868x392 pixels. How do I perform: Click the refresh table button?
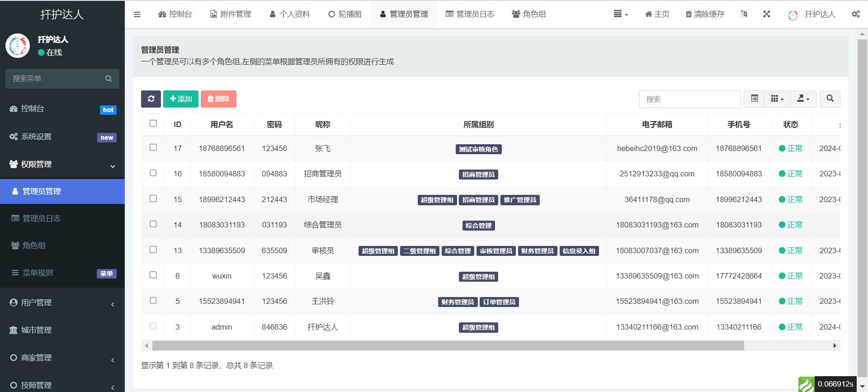pyautogui.click(x=151, y=99)
